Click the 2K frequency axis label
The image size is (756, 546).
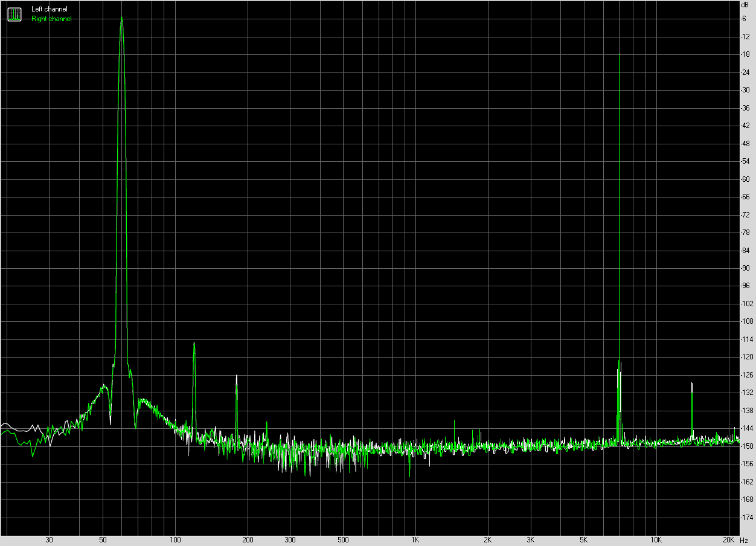coord(487,540)
